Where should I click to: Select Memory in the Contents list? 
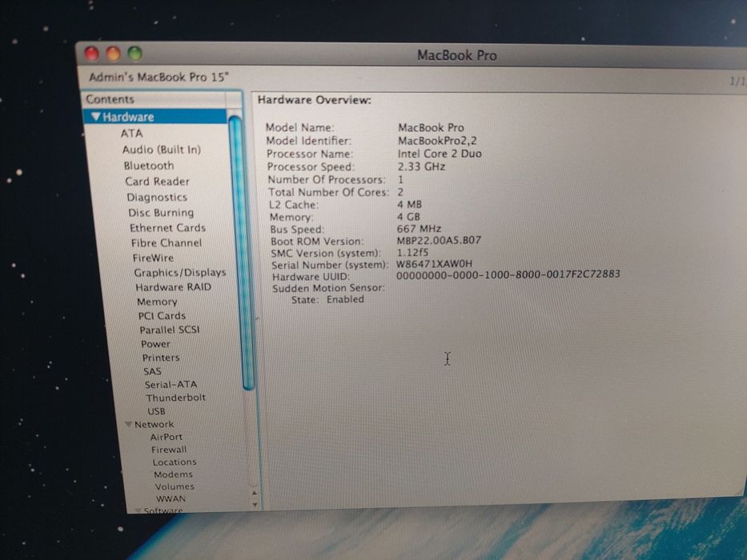pyautogui.click(x=157, y=302)
